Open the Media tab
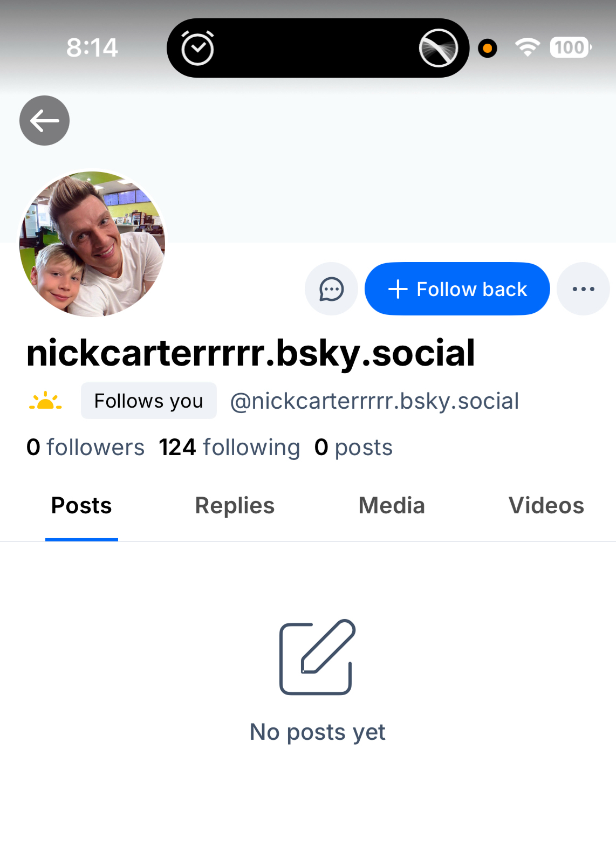The image size is (616, 866). 392,506
